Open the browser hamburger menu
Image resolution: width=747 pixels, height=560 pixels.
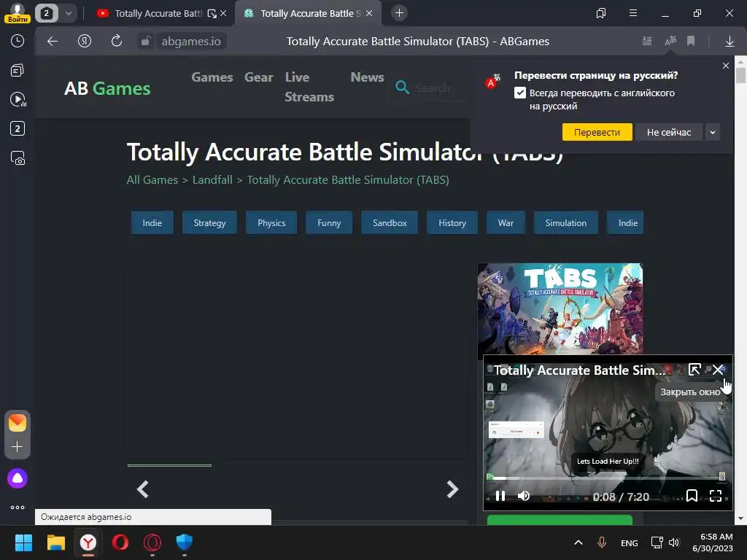[x=633, y=13]
